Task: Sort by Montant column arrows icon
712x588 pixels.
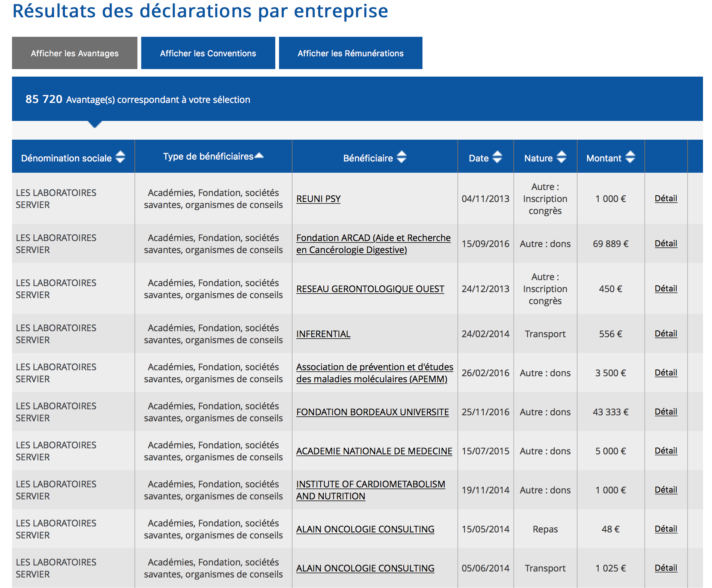Action: click(x=630, y=157)
